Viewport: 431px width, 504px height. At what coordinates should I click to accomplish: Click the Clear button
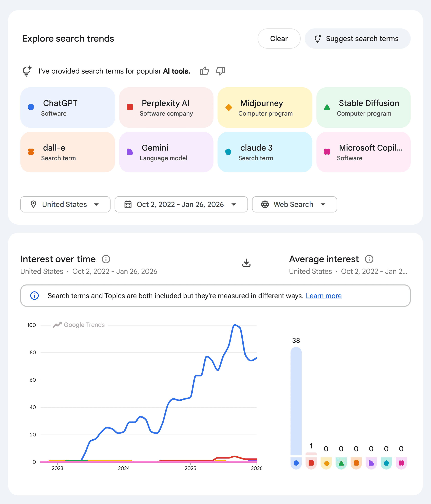[279, 38]
